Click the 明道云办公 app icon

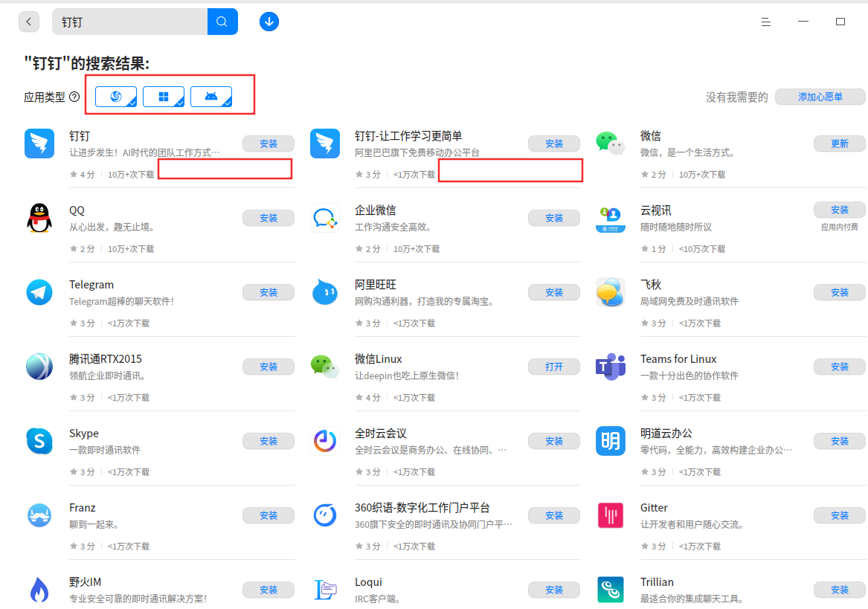click(x=611, y=441)
